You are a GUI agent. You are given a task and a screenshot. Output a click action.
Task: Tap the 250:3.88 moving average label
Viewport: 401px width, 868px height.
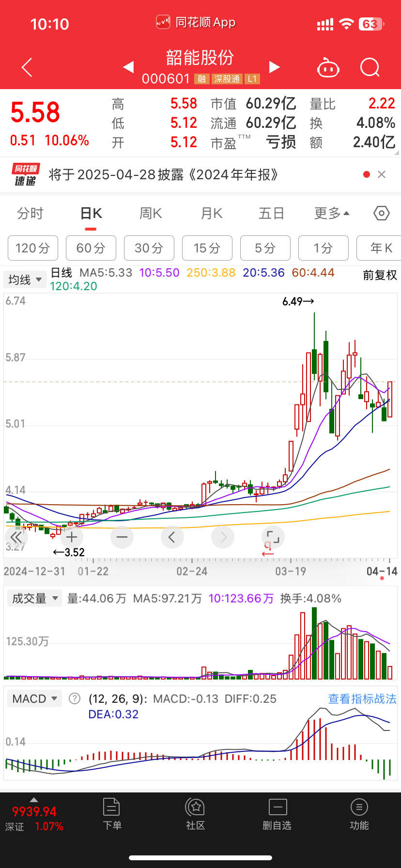pyautogui.click(x=211, y=273)
